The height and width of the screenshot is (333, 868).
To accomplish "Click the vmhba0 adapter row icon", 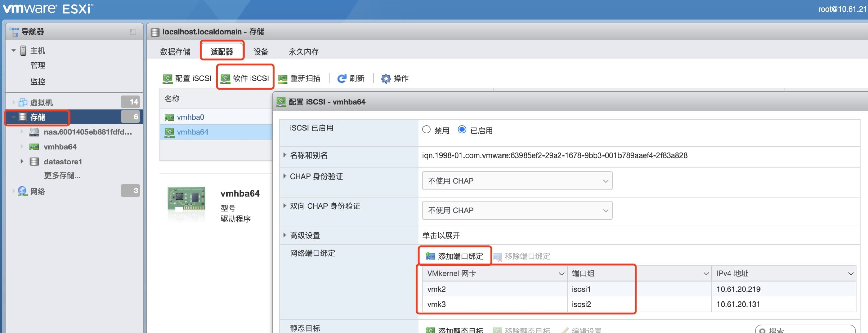I will tap(169, 117).
